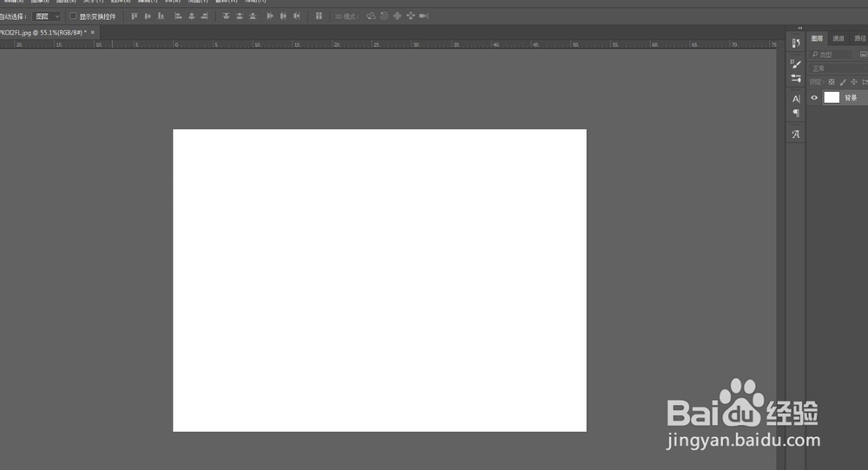Hide the 背景 layer with eye icon
This screenshot has width=868, height=470.
tap(814, 98)
